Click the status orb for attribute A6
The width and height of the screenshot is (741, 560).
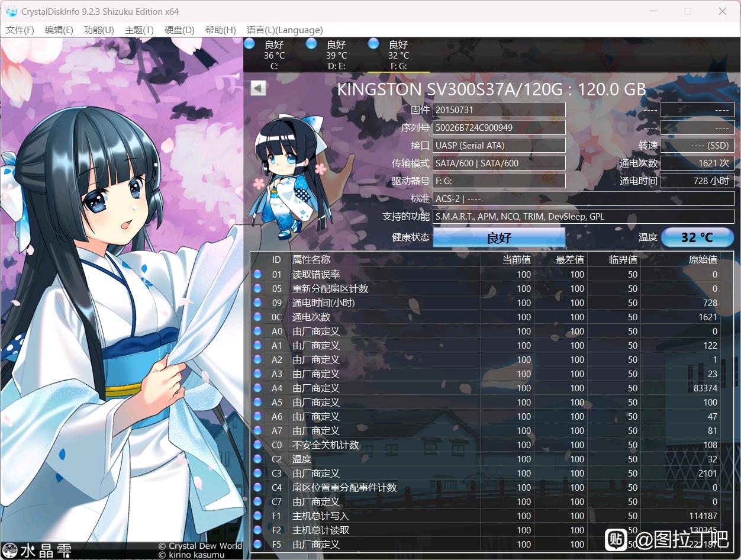(x=257, y=416)
